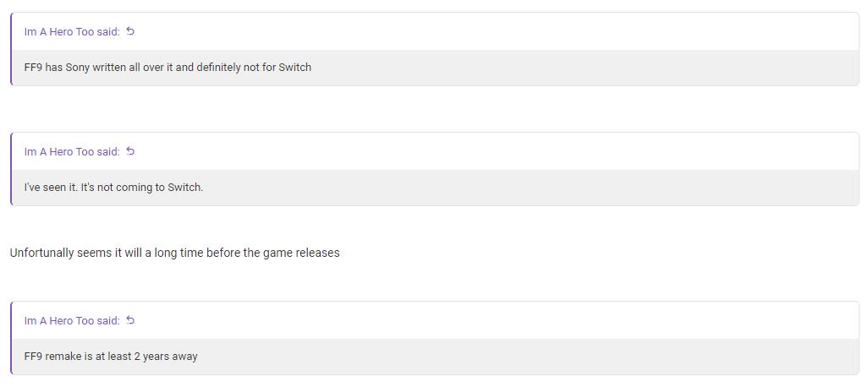Click "long time" in the reply text
The height and width of the screenshot is (387, 868).
tap(179, 253)
